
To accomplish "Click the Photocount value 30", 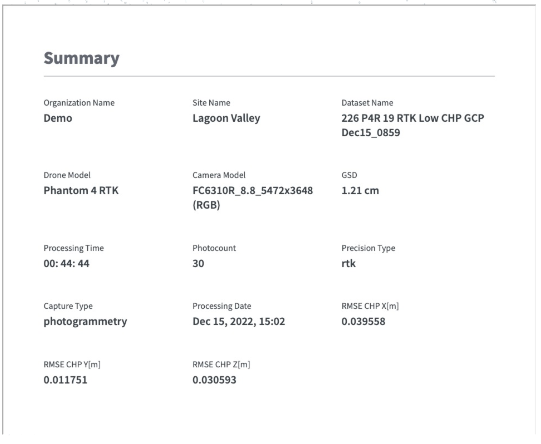I will point(198,264).
